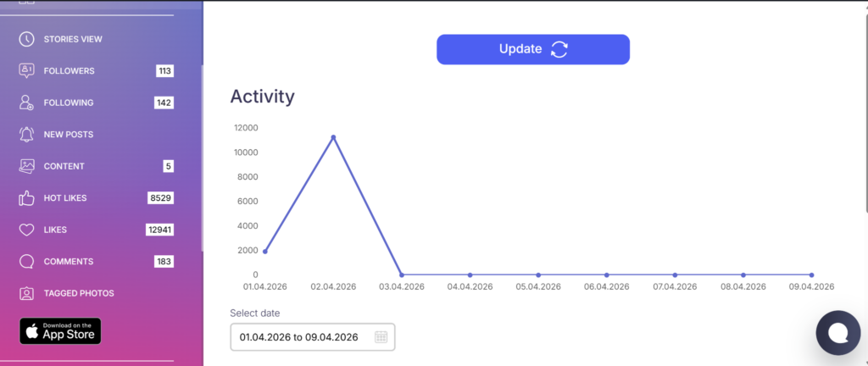Viewport: 868px width, 366px height.
Task: Click the New Posts bell icon
Action: pyautogui.click(x=27, y=134)
